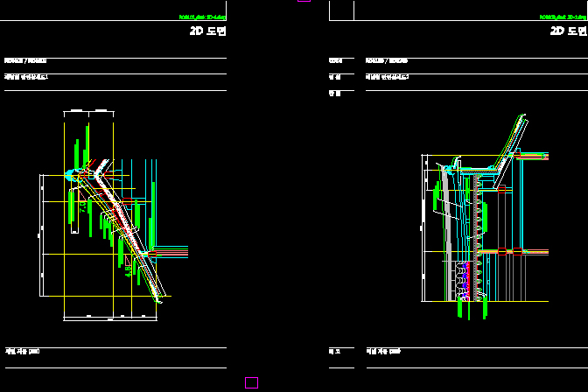Select red marker on horizontal cyan slab, left drawing
588x392 pixels.
click(x=152, y=255)
